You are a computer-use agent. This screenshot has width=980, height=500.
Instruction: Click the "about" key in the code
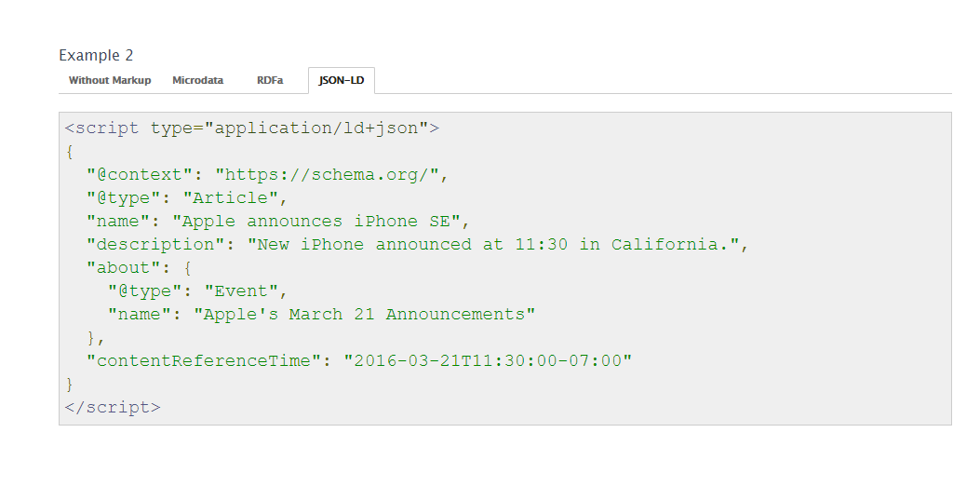128,268
